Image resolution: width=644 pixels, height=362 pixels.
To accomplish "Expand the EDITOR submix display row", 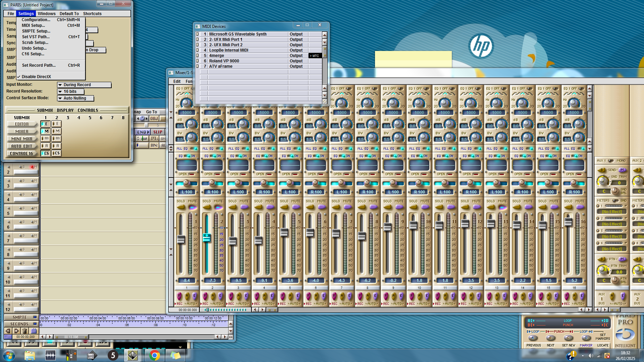I will coord(22,124).
